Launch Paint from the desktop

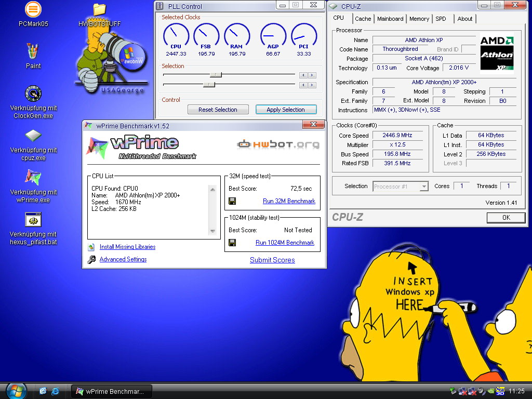click(x=33, y=51)
